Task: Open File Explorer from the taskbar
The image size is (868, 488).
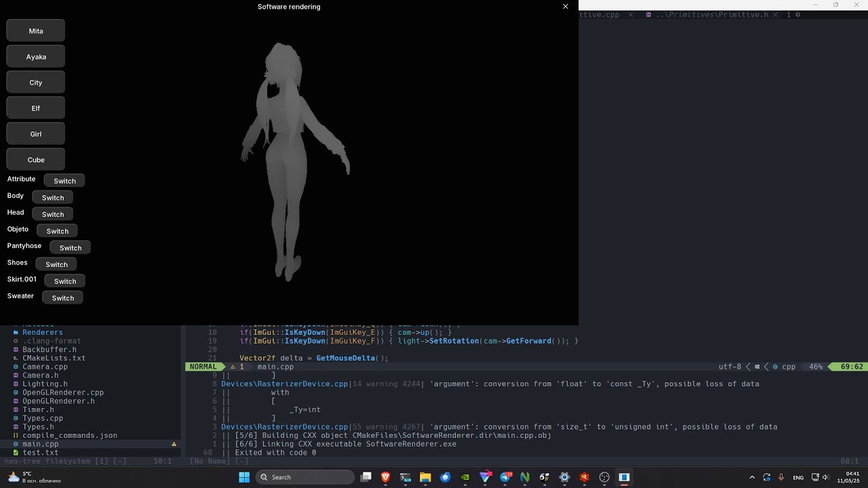Action: point(425,477)
